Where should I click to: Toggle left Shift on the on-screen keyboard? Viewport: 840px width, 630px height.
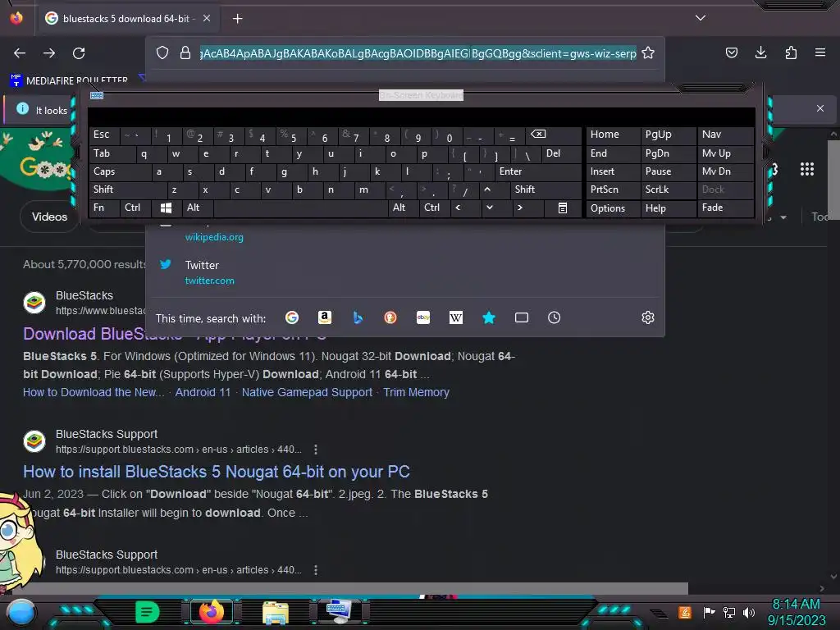tap(128, 189)
